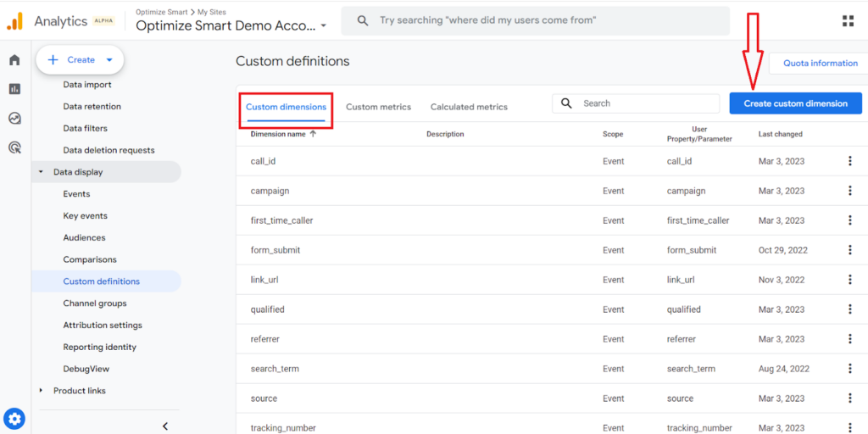Open Reporting identity in the sidebar

pos(100,347)
